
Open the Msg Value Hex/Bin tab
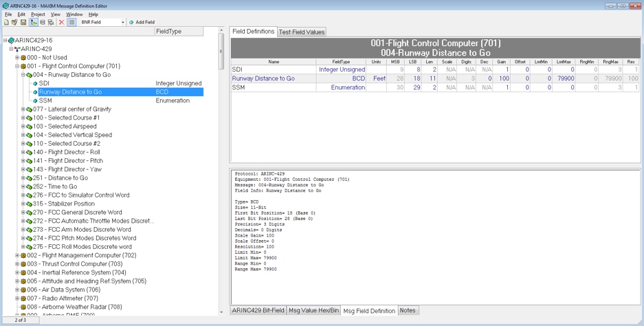click(314, 310)
